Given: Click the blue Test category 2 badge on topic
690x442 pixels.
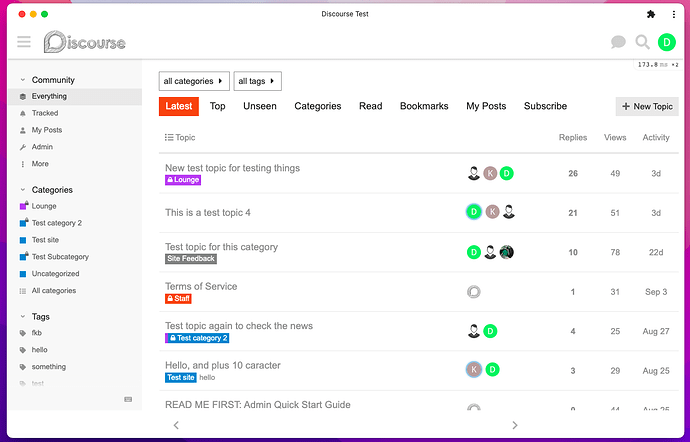Looking at the screenshot, I should coord(197,338).
